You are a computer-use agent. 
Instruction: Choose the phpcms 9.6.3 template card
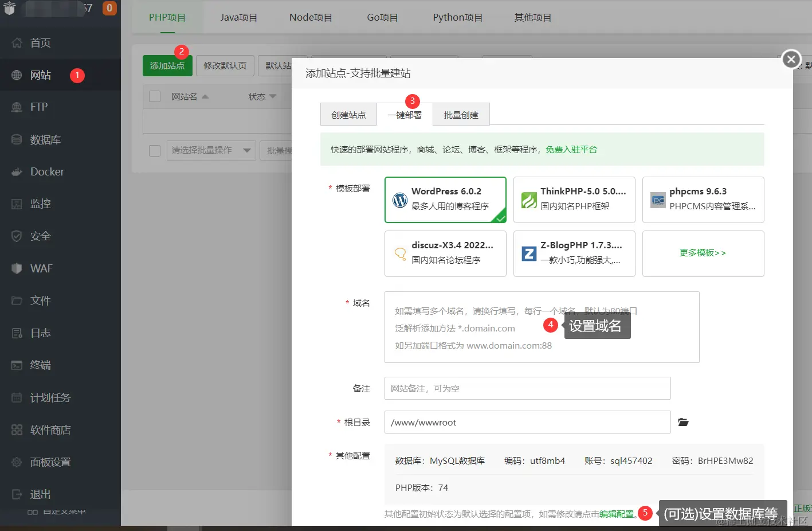tap(703, 200)
